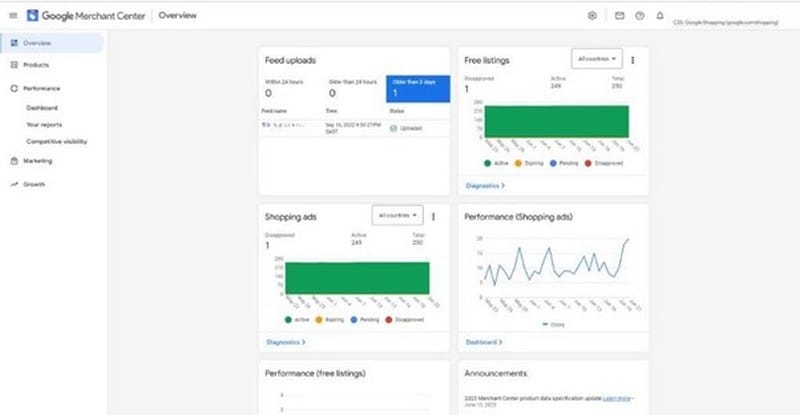Screen dimensions: 800x415
Task: Toggle Active legend dot in Shopping ads
Action: (288, 320)
